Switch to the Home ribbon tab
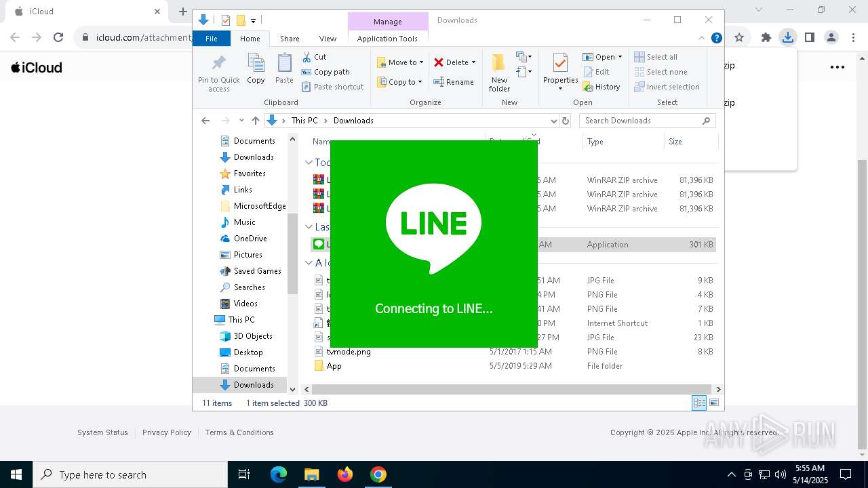The image size is (868, 488). click(x=250, y=39)
